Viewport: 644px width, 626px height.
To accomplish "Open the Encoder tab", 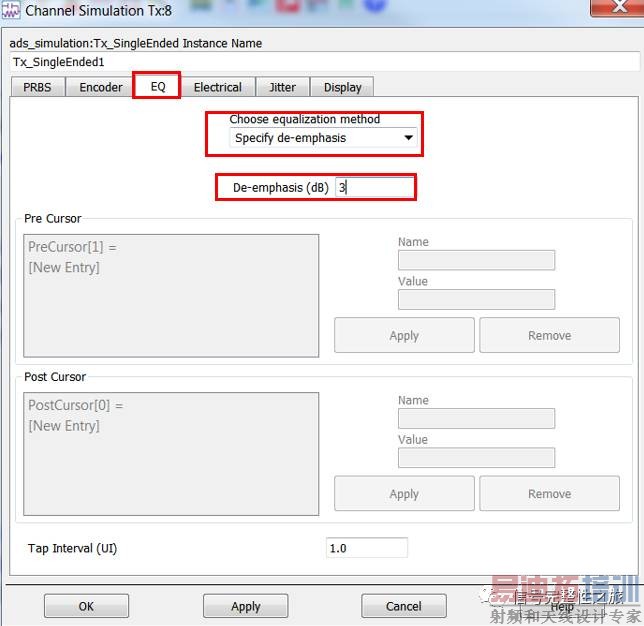I will tap(101, 87).
